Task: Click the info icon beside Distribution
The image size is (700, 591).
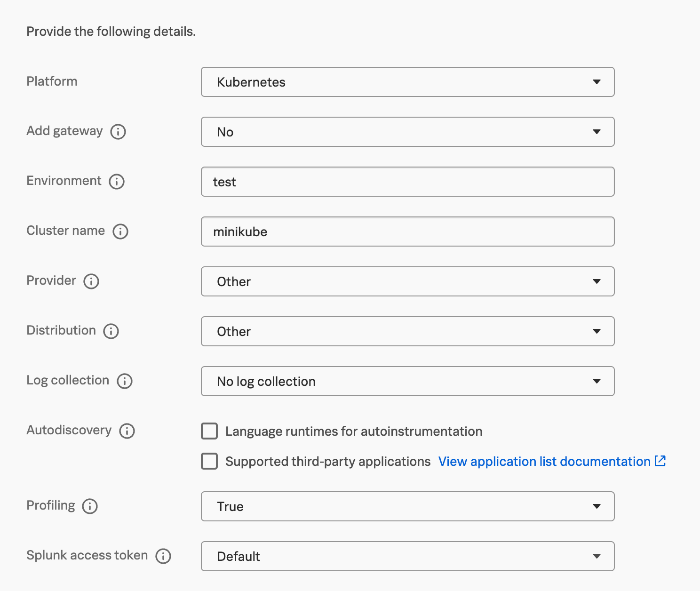Action: (x=111, y=331)
